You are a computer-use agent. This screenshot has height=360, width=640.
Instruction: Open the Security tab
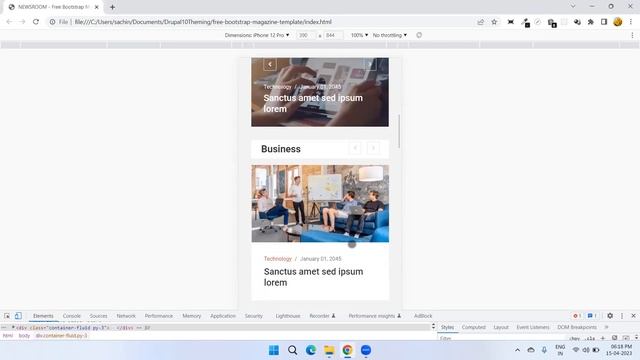[254, 316]
